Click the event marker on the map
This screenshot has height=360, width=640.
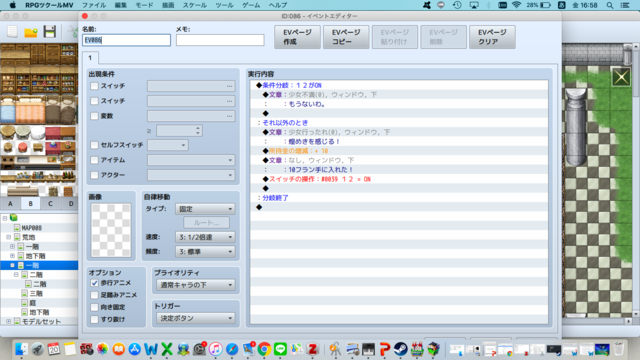(621, 77)
